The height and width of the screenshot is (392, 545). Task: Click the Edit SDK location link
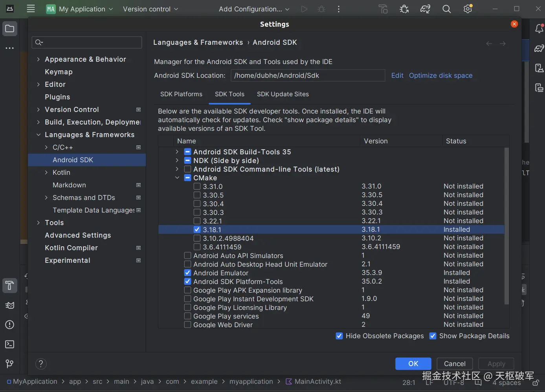coord(397,75)
